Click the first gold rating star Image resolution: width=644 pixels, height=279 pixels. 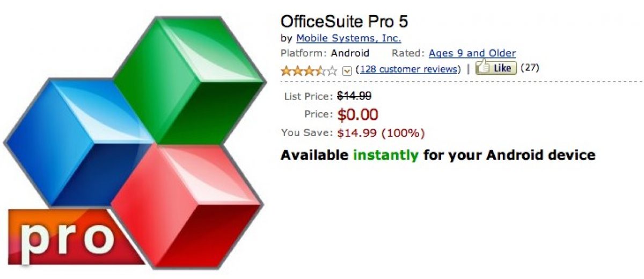click(286, 70)
